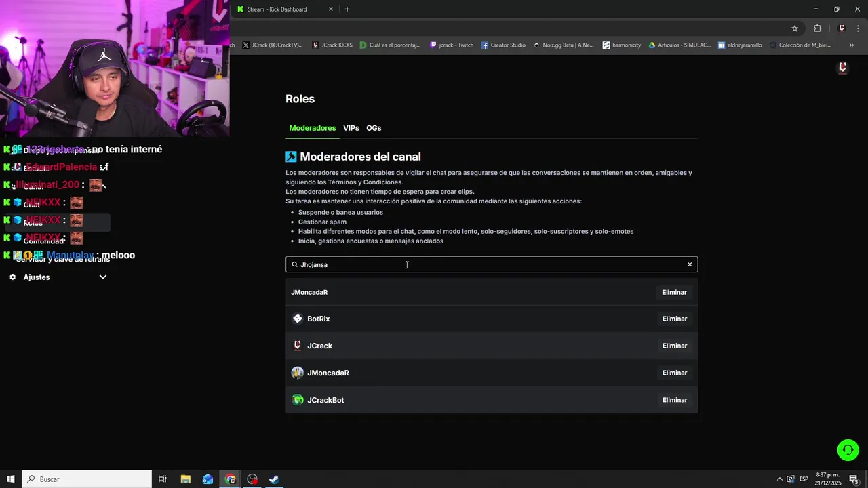Open Chat in the sidebar
This screenshot has height=488, width=868.
(32, 205)
